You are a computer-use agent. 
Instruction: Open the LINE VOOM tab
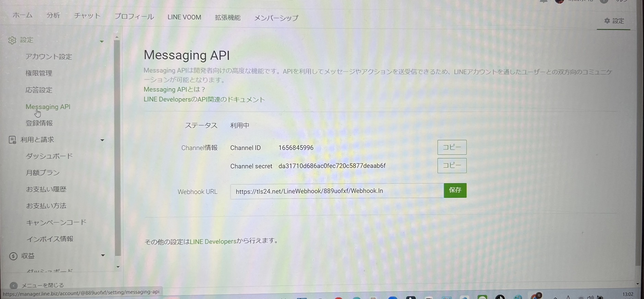point(184,17)
